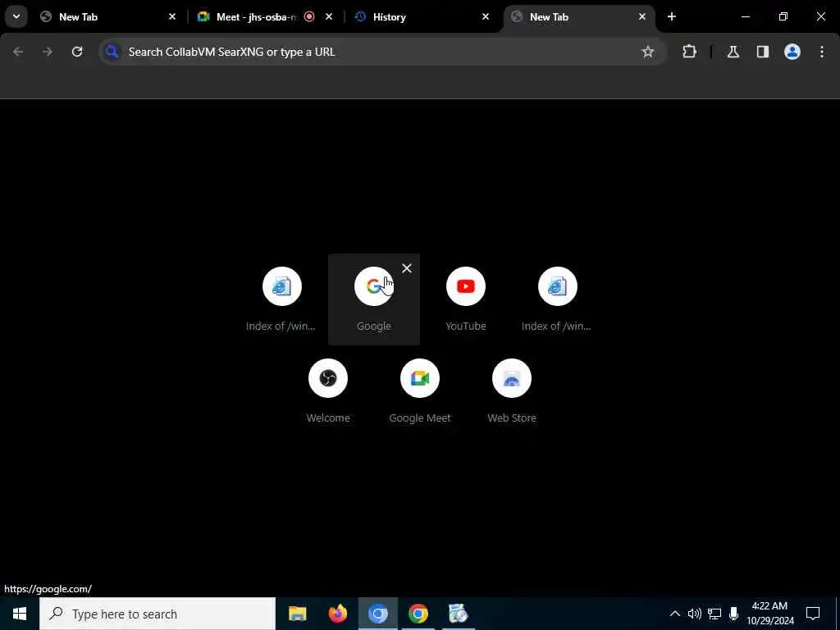Open Chrome Labs flask icon
Image resolution: width=840 pixels, height=630 pixels.
(733, 52)
